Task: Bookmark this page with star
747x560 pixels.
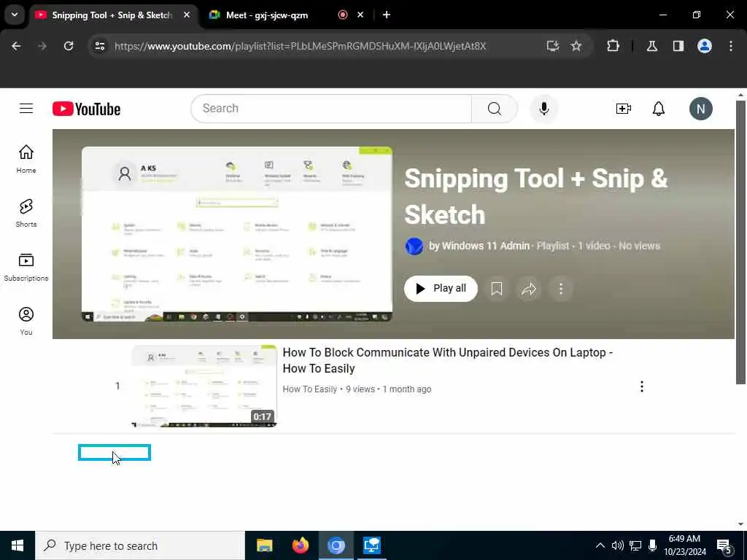Action: 576,46
